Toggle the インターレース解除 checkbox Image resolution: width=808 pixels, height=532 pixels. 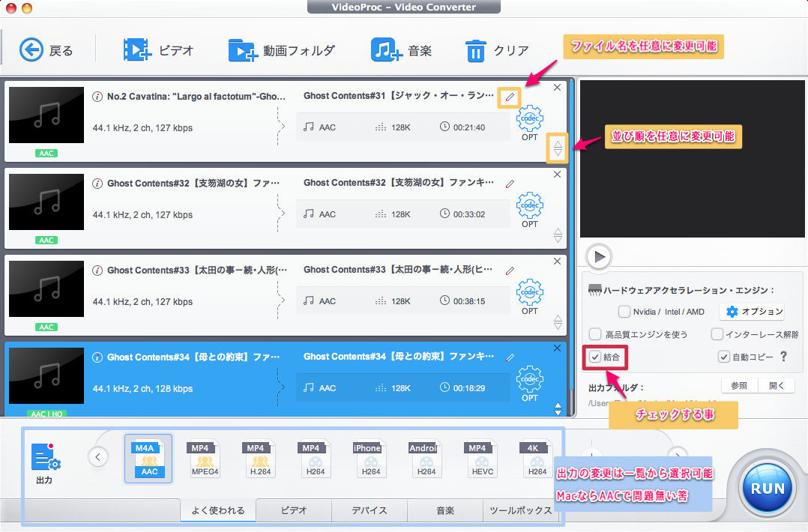[717, 334]
